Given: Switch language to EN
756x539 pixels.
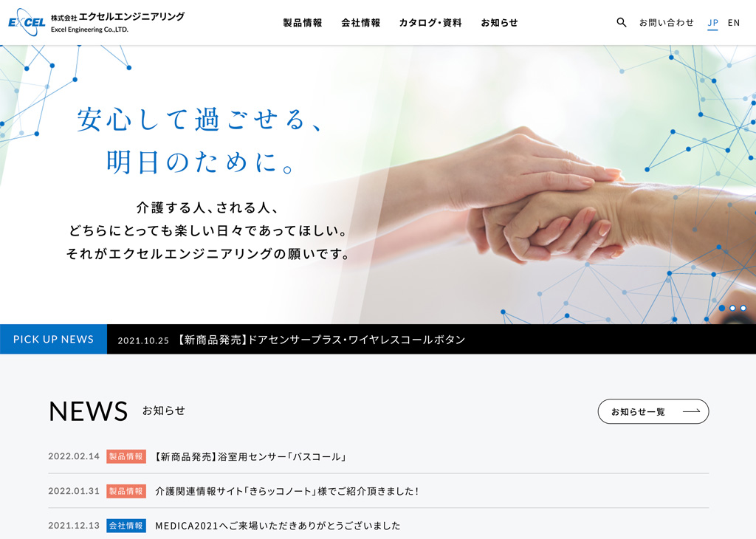Looking at the screenshot, I should [733, 23].
